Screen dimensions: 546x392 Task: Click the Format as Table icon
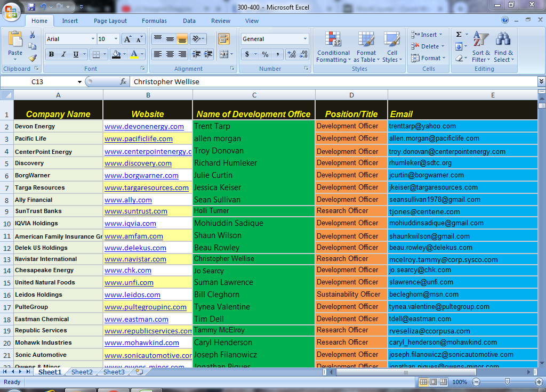coord(366,47)
